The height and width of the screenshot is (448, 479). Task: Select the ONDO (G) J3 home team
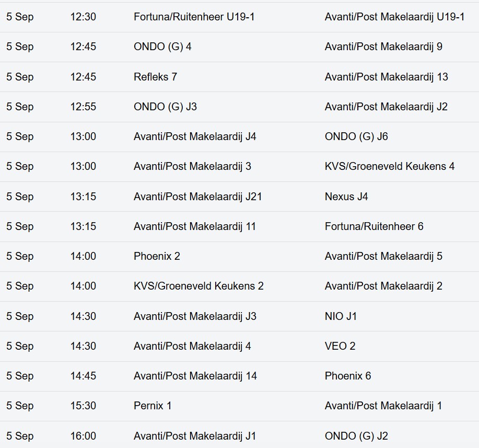165,107
